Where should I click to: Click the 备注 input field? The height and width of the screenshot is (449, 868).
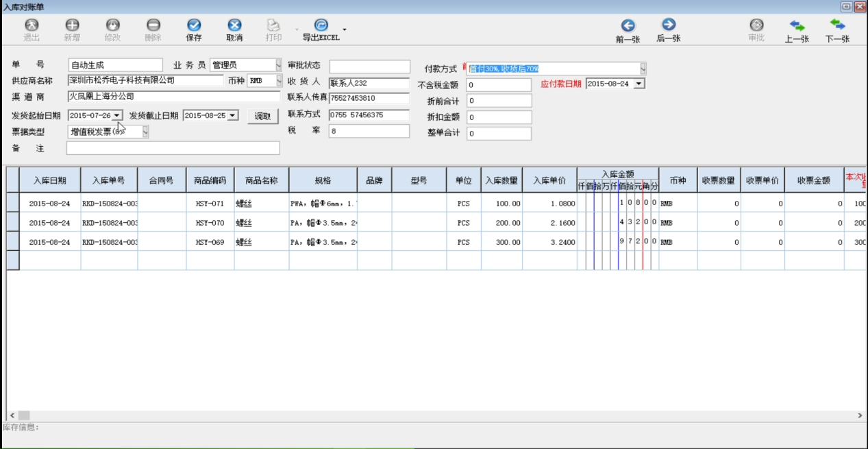pos(173,148)
